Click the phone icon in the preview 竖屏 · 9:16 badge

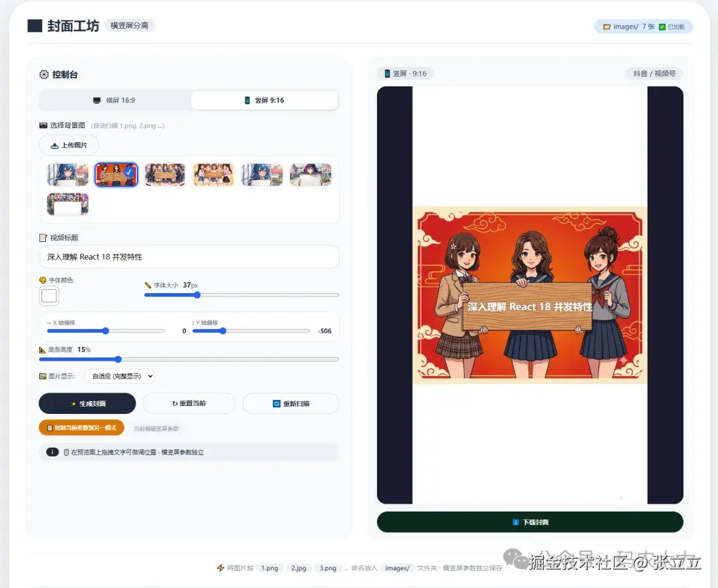(x=388, y=74)
